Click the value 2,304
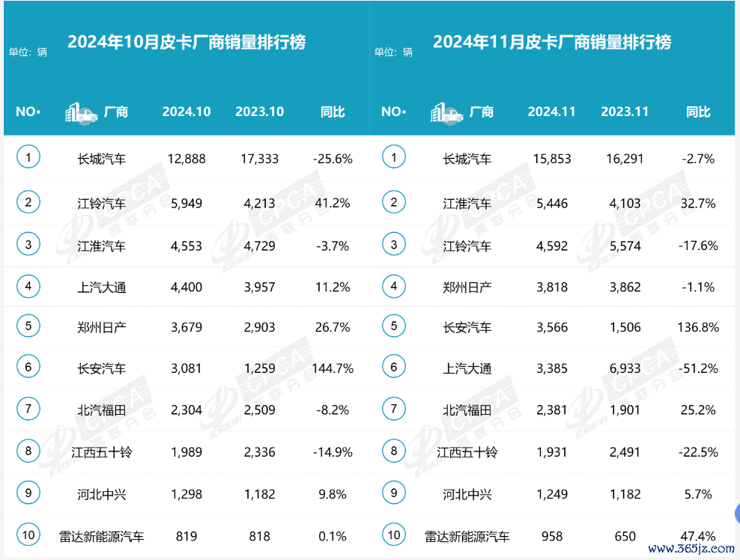Screen dimensions: 740x560 click(x=186, y=410)
